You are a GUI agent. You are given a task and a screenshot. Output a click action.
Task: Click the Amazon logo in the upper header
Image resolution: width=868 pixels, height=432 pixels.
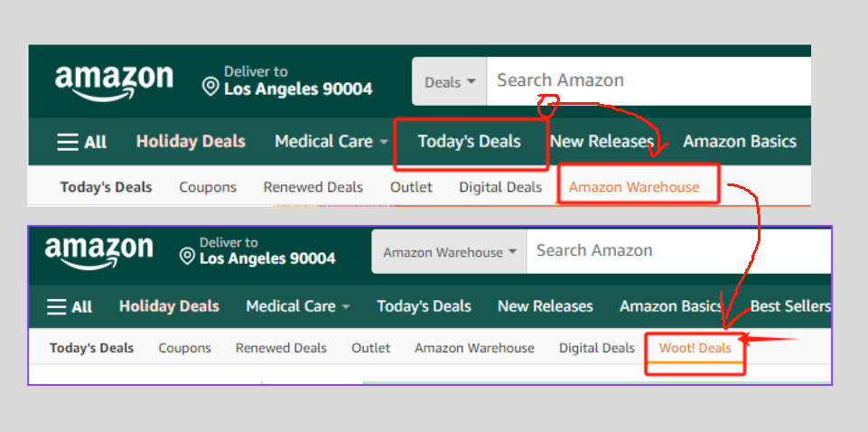113,80
